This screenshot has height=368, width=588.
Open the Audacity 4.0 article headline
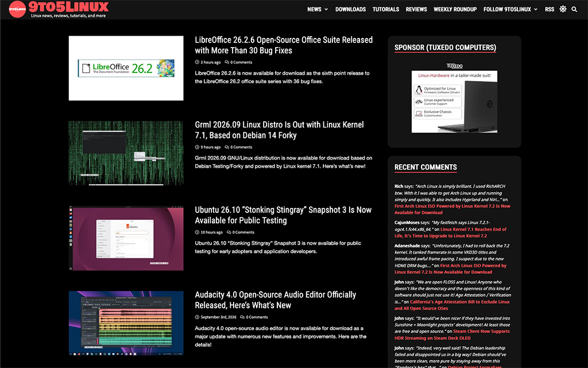tap(275, 300)
